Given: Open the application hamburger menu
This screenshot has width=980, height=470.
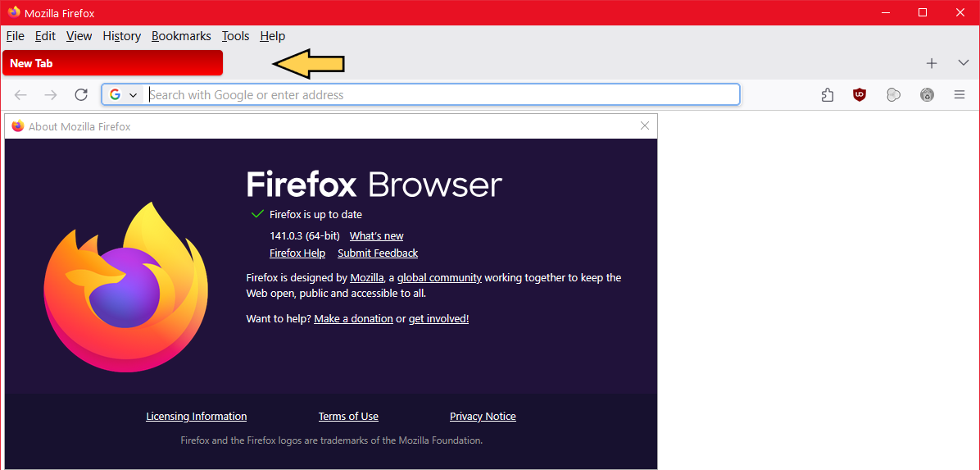Looking at the screenshot, I should 960,95.
